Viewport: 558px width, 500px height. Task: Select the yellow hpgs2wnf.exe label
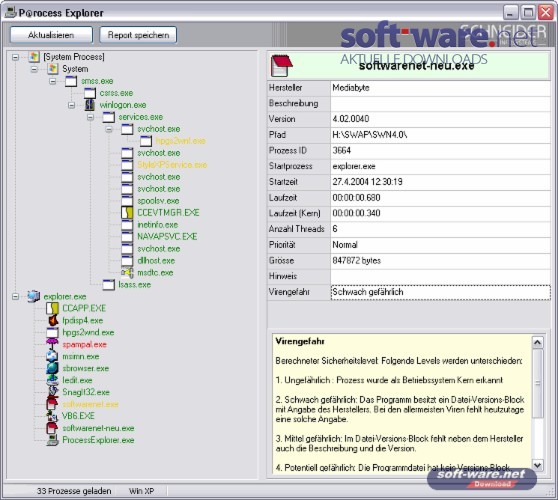point(180,141)
